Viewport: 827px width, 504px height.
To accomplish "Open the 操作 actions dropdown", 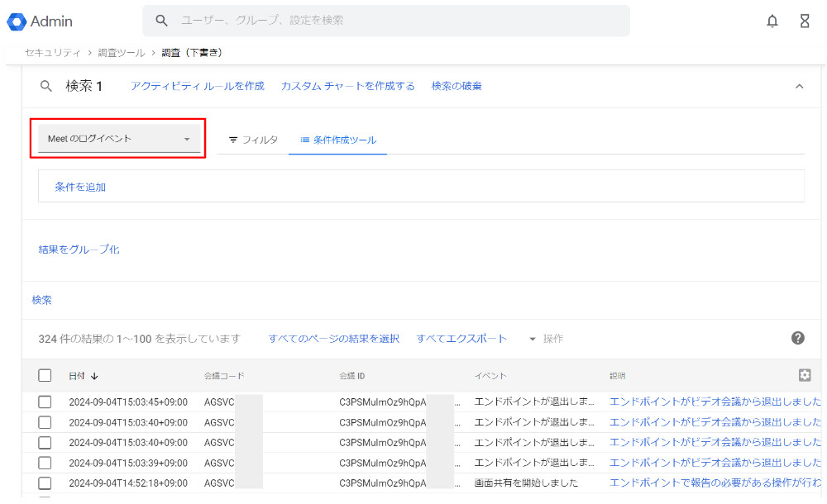I will click(x=546, y=339).
